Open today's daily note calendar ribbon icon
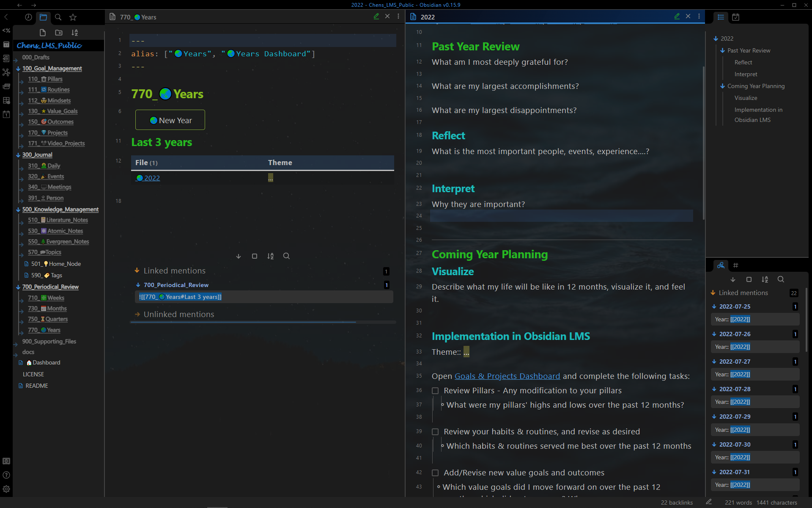Screen dimensions: 812x508 [6, 114]
